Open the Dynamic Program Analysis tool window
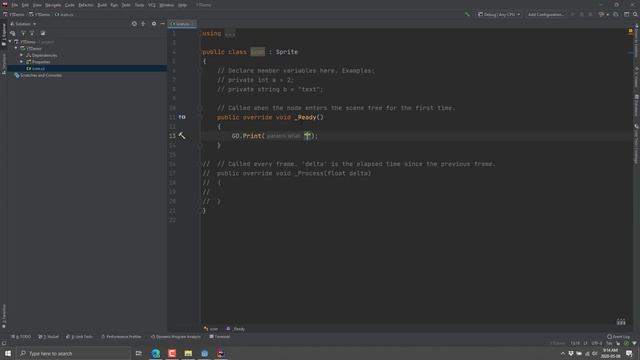The width and height of the screenshot is (640, 360). click(x=176, y=337)
